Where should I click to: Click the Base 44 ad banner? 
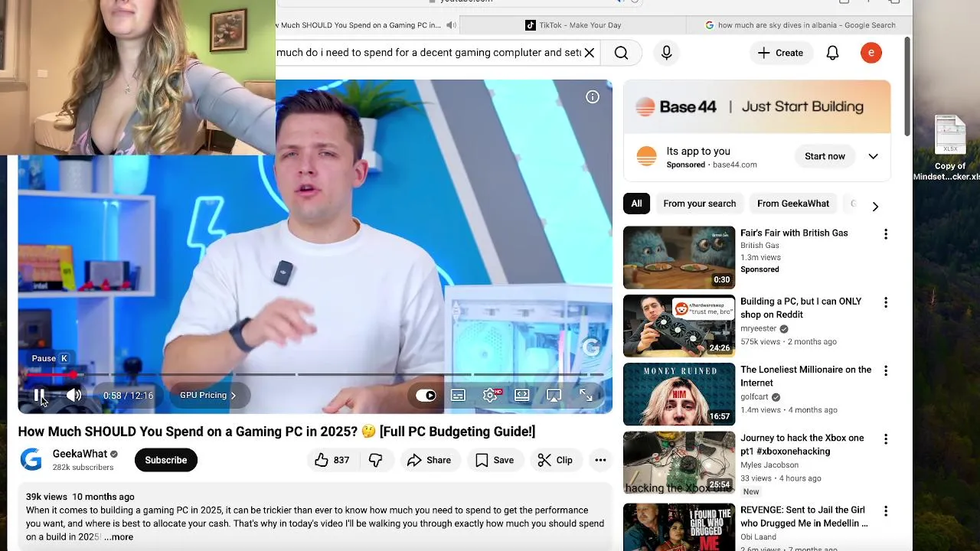pos(756,107)
